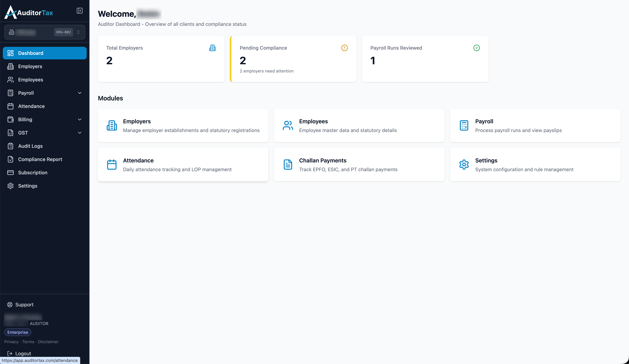
Task: Expand the Payroll submenu chevron
Action: tap(80, 93)
